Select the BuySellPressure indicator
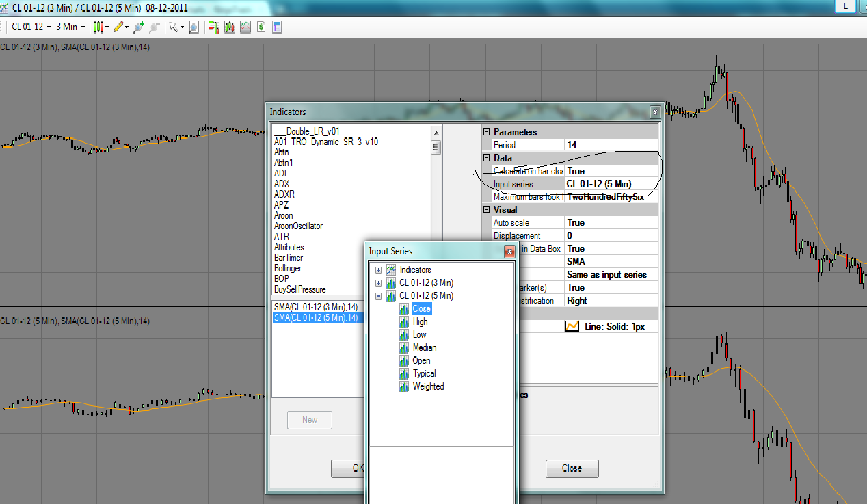This screenshot has height=504, width=867. coord(300,289)
